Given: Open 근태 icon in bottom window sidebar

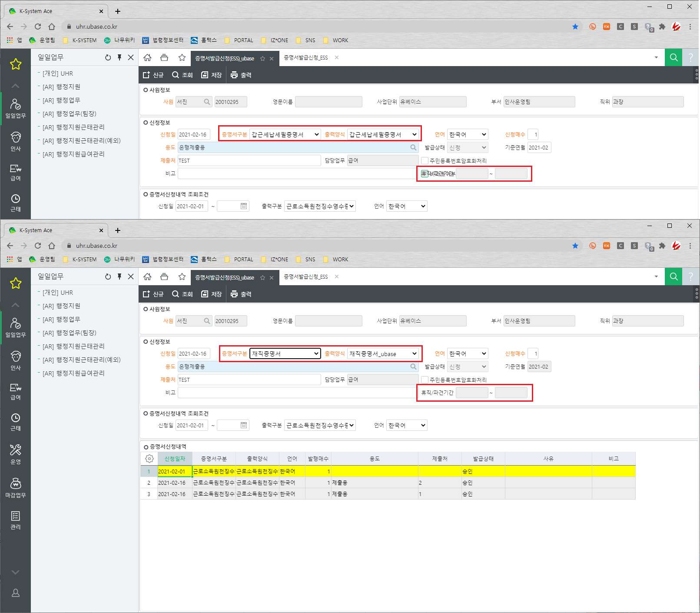Looking at the screenshot, I should [15, 422].
